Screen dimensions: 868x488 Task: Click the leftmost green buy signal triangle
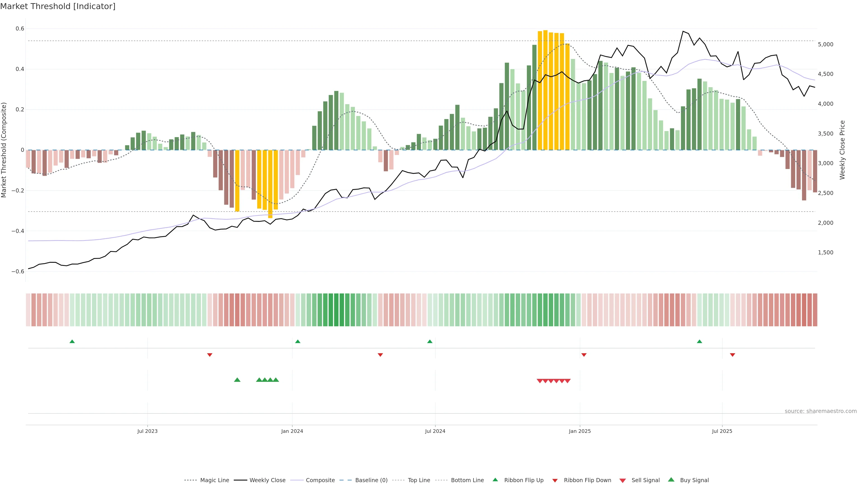click(237, 380)
